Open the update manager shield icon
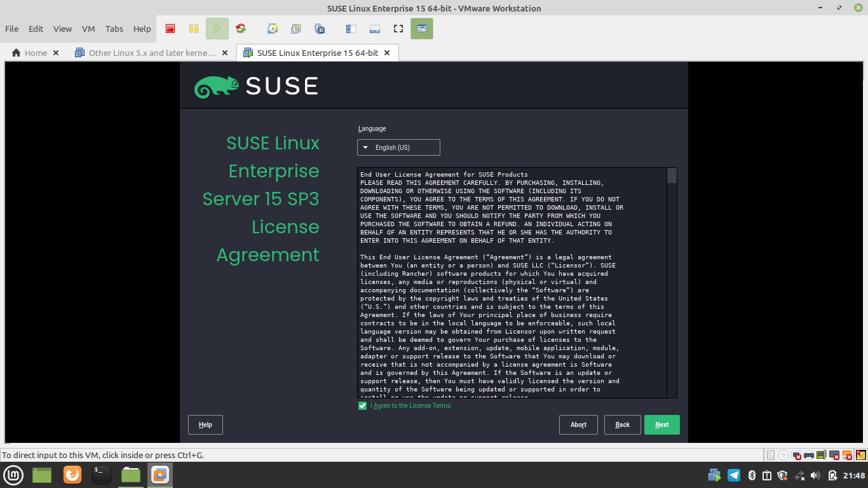Image resolution: width=868 pixels, height=488 pixels. tap(783, 475)
